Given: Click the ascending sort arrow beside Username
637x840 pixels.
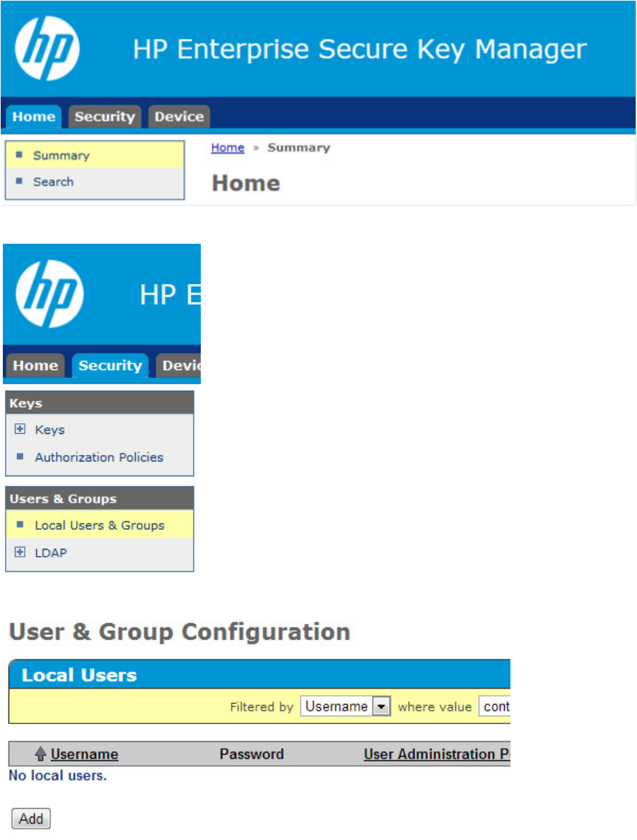Looking at the screenshot, I should (40, 754).
